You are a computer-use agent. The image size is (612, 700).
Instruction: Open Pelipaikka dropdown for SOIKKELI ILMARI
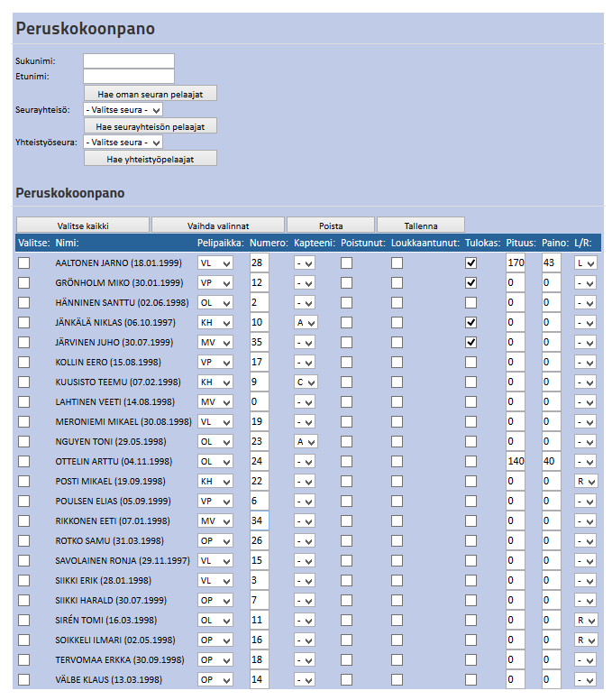pyautogui.click(x=215, y=640)
